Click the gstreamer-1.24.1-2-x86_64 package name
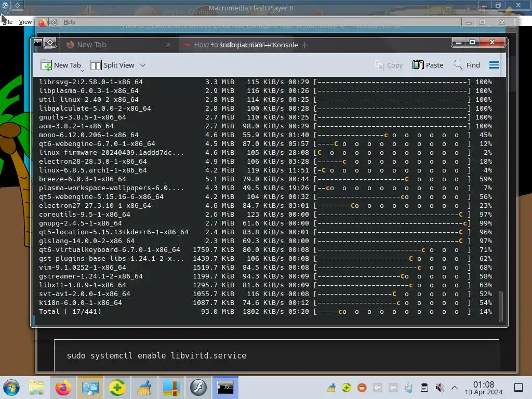This screenshot has width=532, height=399. click(90, 276)
